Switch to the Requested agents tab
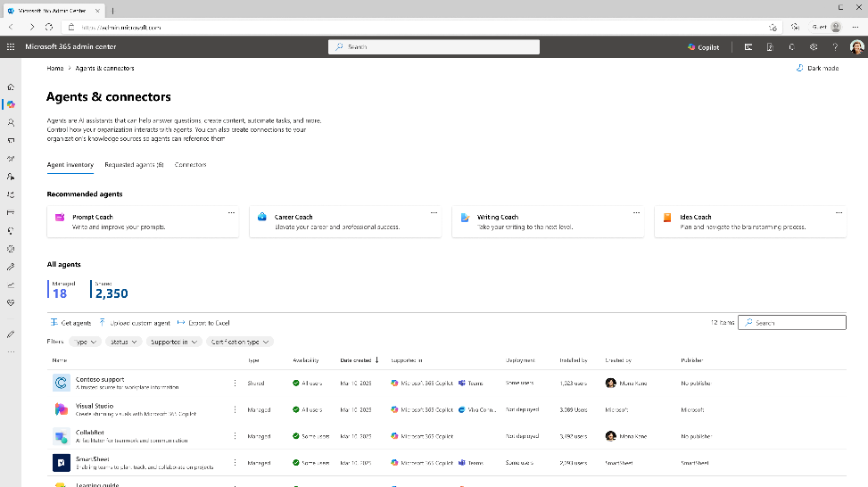This screenshot has height=487, width=868. pos(134,165)
